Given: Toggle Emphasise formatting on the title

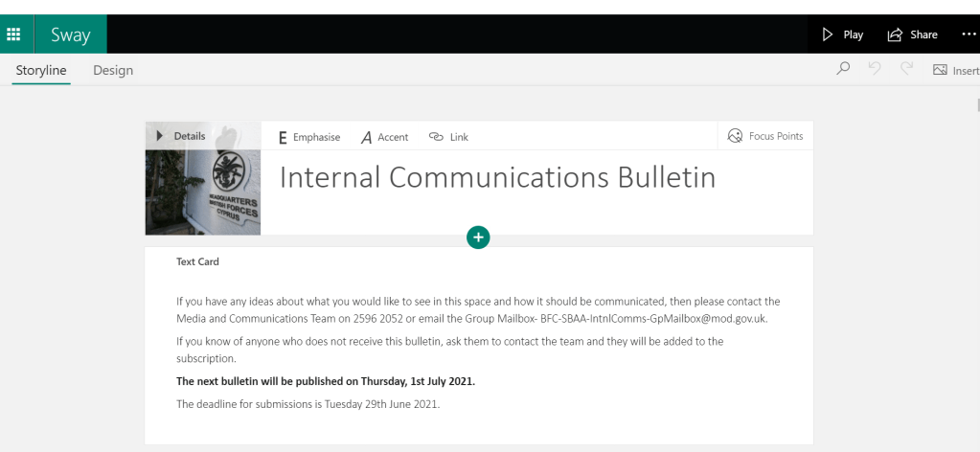Looking at the screenshot, I should pyautogui.click(x=308, y=137).
